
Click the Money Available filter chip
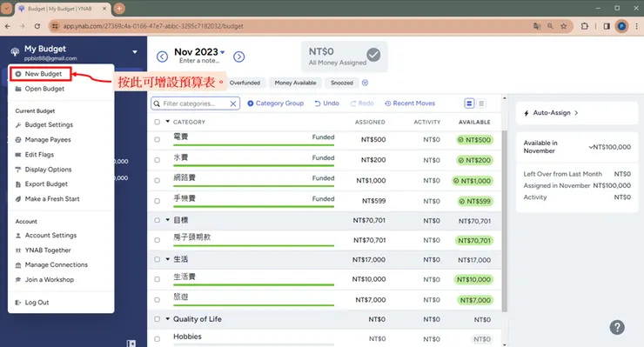tap(295, 83)
